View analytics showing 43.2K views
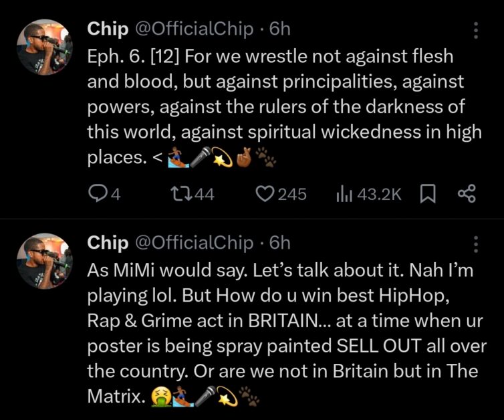Screen dimensions: 504x420 pyautogui.click(x=369, y=194)
